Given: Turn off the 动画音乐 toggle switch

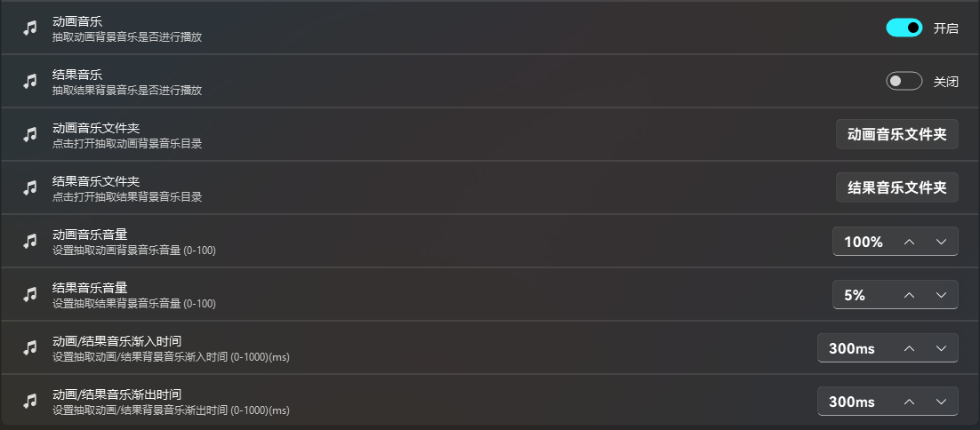Looking at the screenshot, I should point(904,28).
